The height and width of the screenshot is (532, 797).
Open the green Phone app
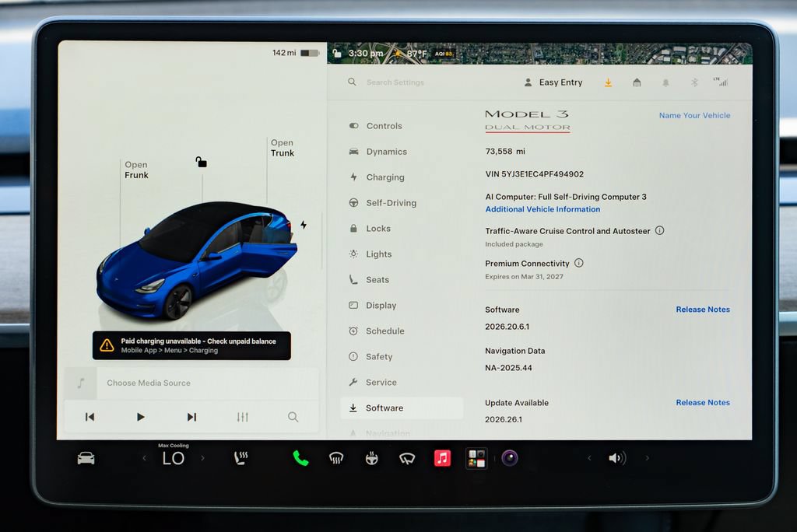coord(300,458)
